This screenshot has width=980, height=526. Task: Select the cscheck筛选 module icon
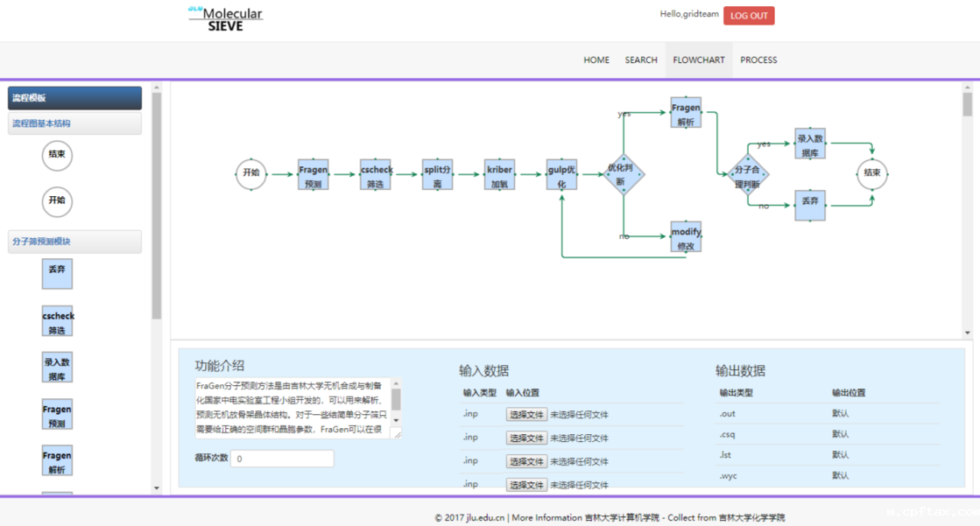(x=57, y=321)
